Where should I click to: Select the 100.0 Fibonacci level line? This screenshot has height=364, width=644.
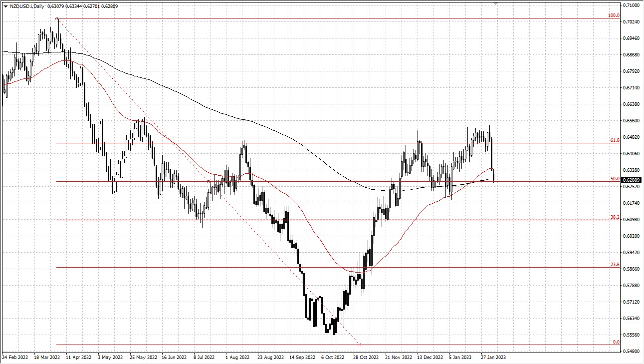pyautogui.click(x=299, y=17)
